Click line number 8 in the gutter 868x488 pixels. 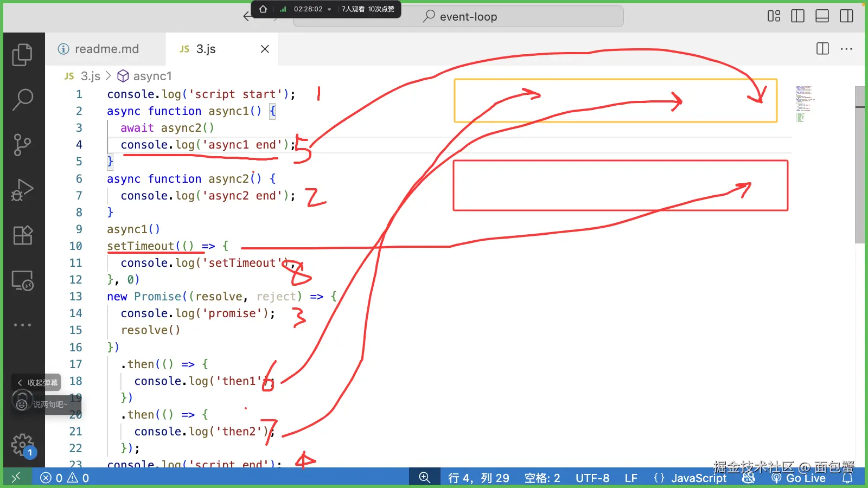pos(79,213)
